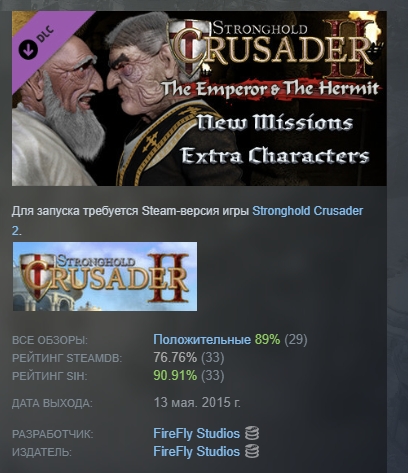Open the coin stack icon beside the publisher
The width and height of the screenshot is (408, 473).
click(252, 452)
